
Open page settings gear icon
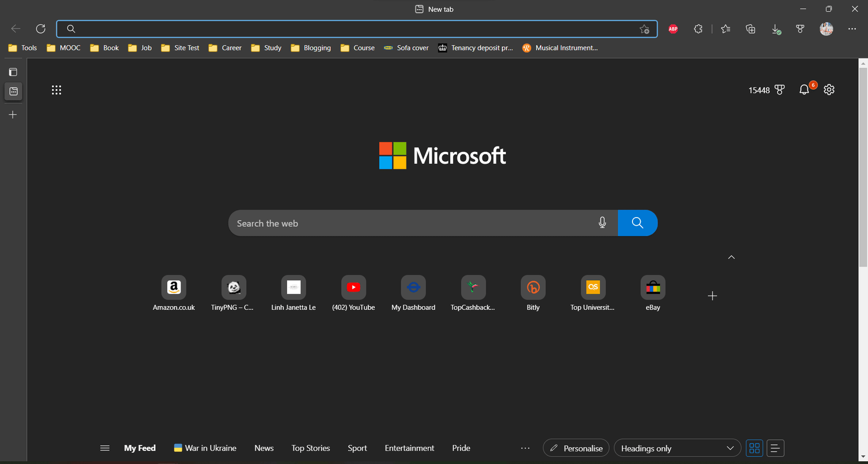(x=829, y=90)
